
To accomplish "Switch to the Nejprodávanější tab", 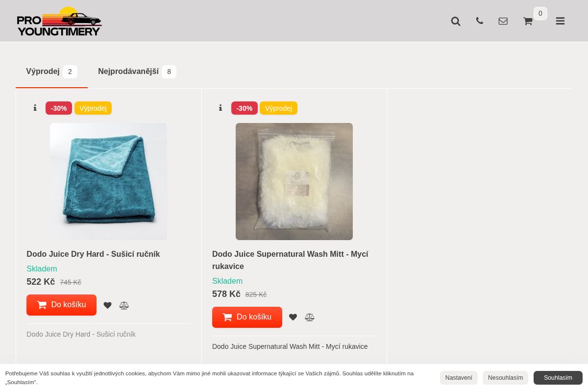I will pyautogui.click(x=137, y=72).
